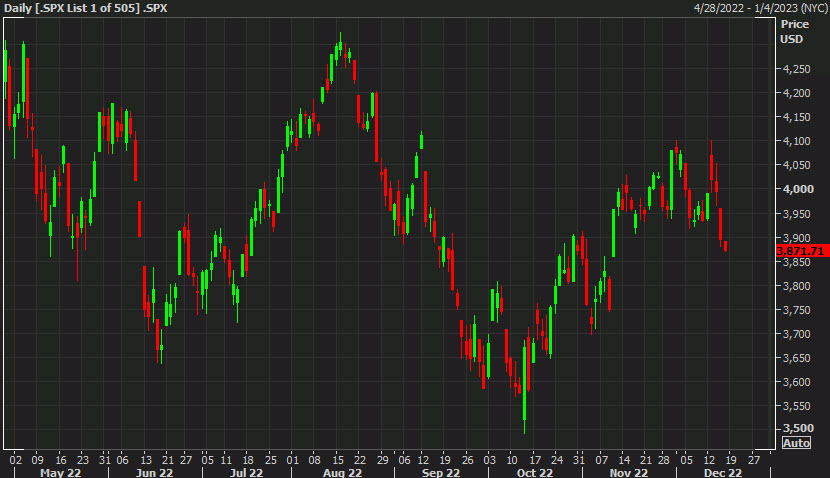The width and height of the screenshot is (830, 478).
Task: Select the 3,750 price axis value
Action: 797,310
